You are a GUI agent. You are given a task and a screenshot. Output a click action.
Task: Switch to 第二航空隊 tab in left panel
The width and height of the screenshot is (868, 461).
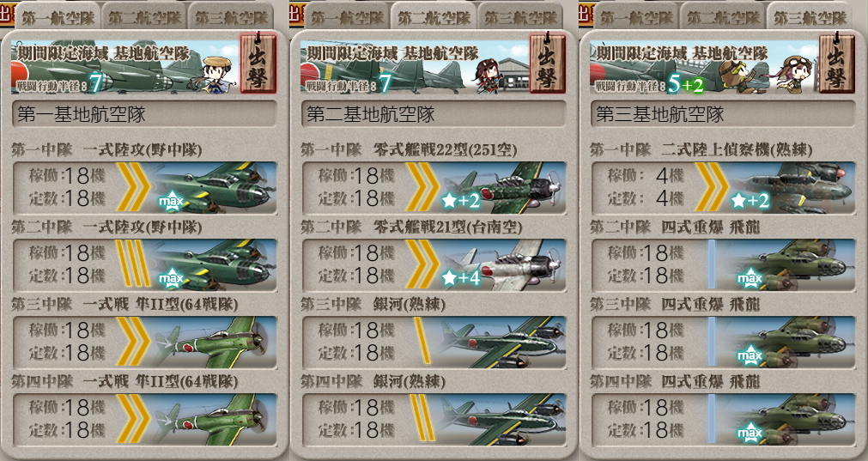144,17
